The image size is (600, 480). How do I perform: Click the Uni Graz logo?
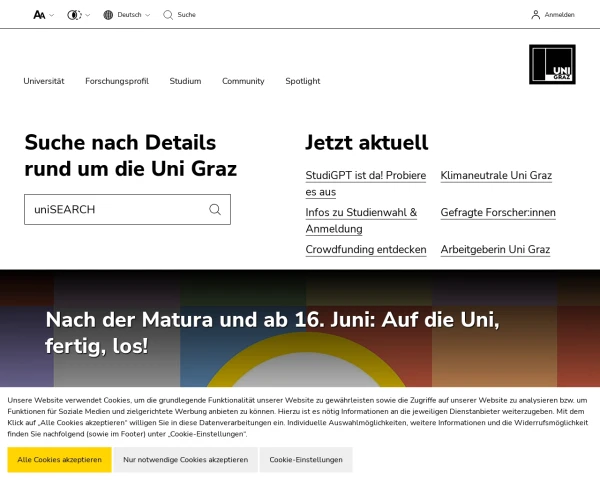click(x=552, y=64)
